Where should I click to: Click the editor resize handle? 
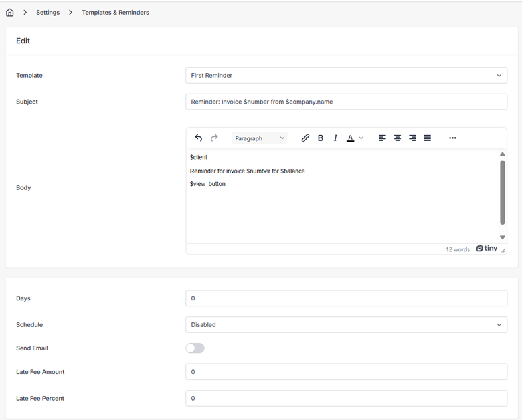point(503,250)
